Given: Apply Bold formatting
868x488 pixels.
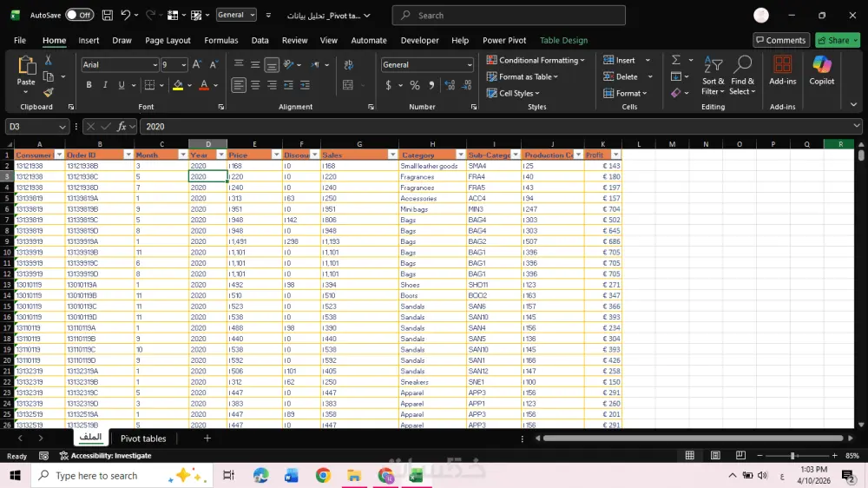Looking at the screenshot, I should (x=89, y=85).
